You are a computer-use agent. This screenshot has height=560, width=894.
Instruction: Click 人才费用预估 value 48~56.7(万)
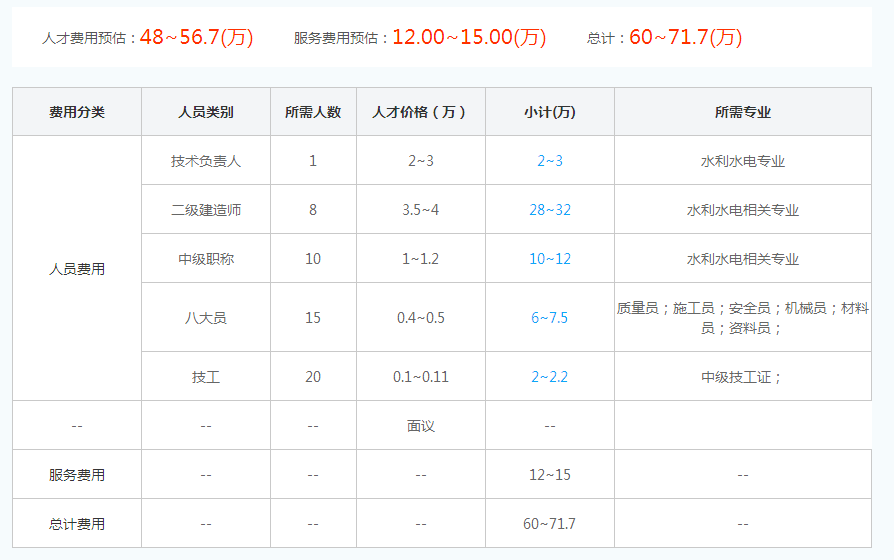[197, 37]
